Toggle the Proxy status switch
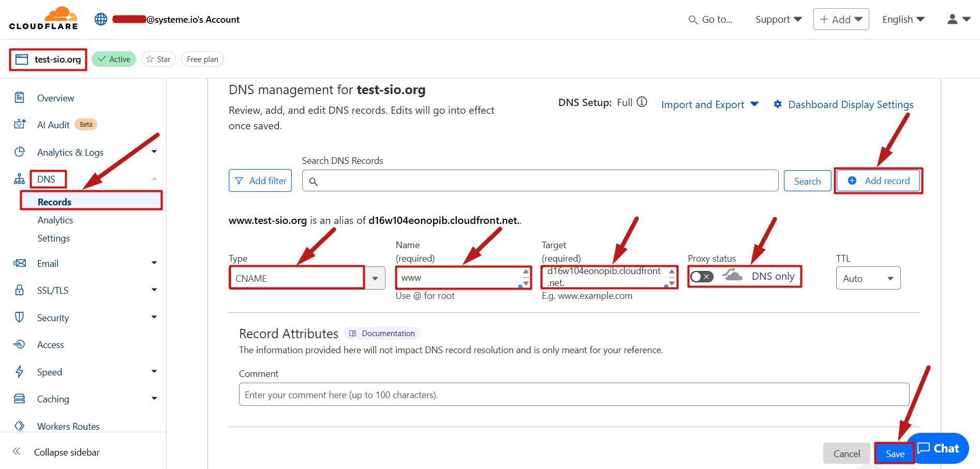 coord(702,277)
